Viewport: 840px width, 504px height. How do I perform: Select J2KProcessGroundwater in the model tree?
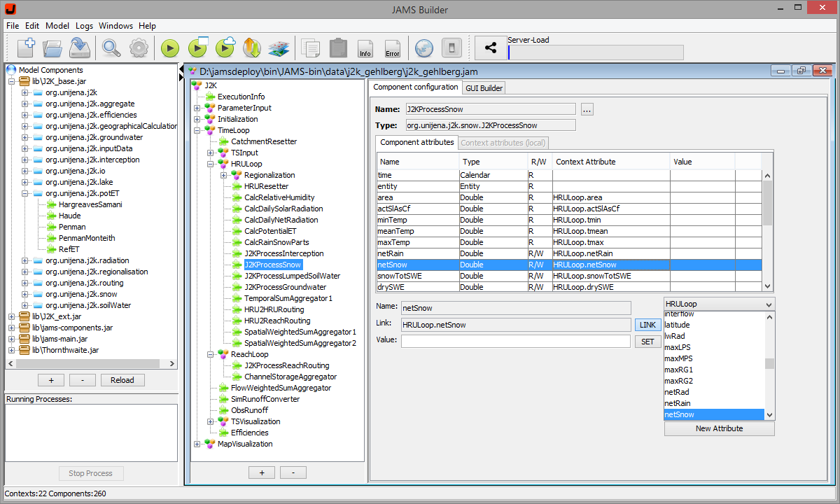coord(285,287)
